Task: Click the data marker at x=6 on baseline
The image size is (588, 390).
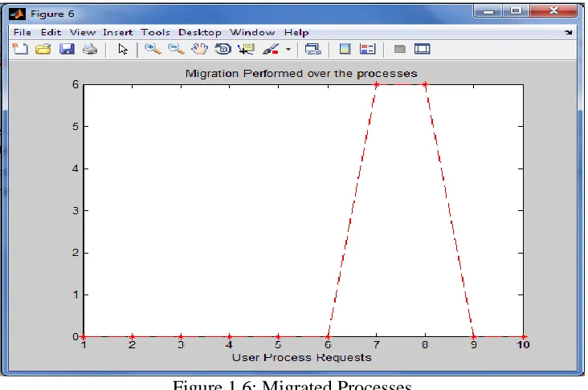Action: tap(328, 337)
